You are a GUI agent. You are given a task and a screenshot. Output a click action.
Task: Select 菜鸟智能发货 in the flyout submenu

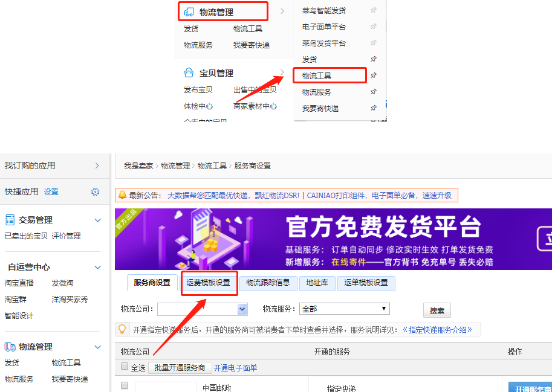point(324,10)
